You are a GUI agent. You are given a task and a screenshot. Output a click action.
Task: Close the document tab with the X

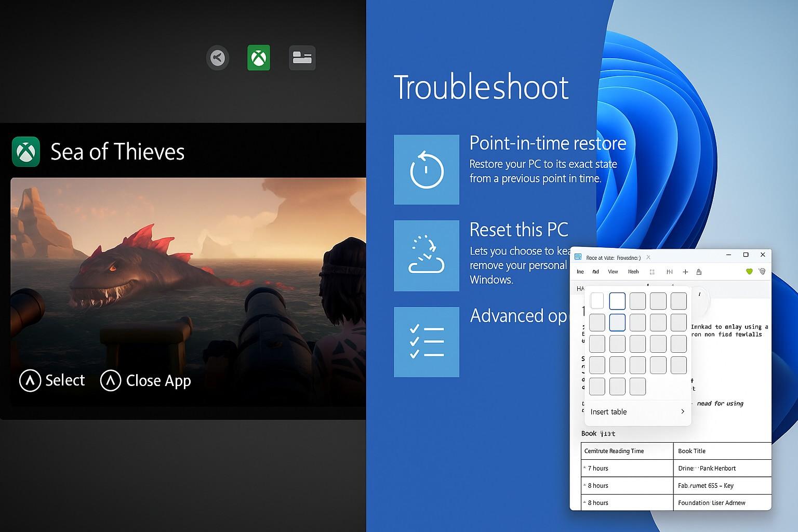click(x=648, y=257)
